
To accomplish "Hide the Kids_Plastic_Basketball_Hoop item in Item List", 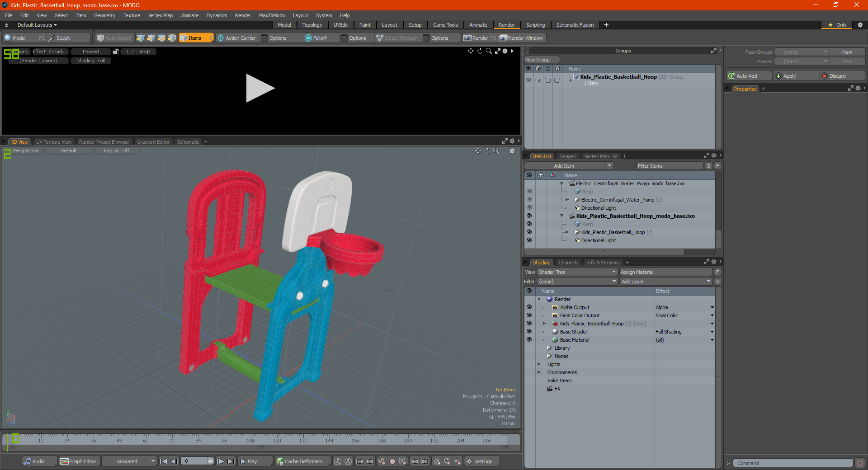I will tap(529, 232).
